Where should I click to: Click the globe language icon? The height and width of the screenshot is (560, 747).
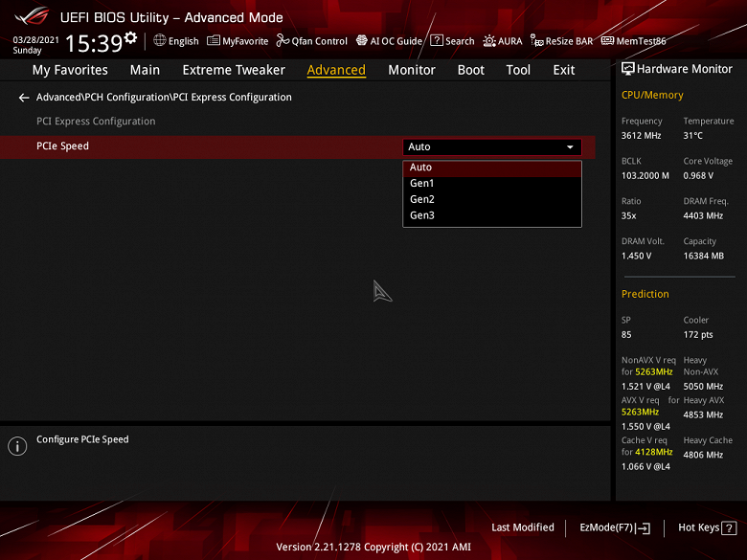[x=160, y=40]
